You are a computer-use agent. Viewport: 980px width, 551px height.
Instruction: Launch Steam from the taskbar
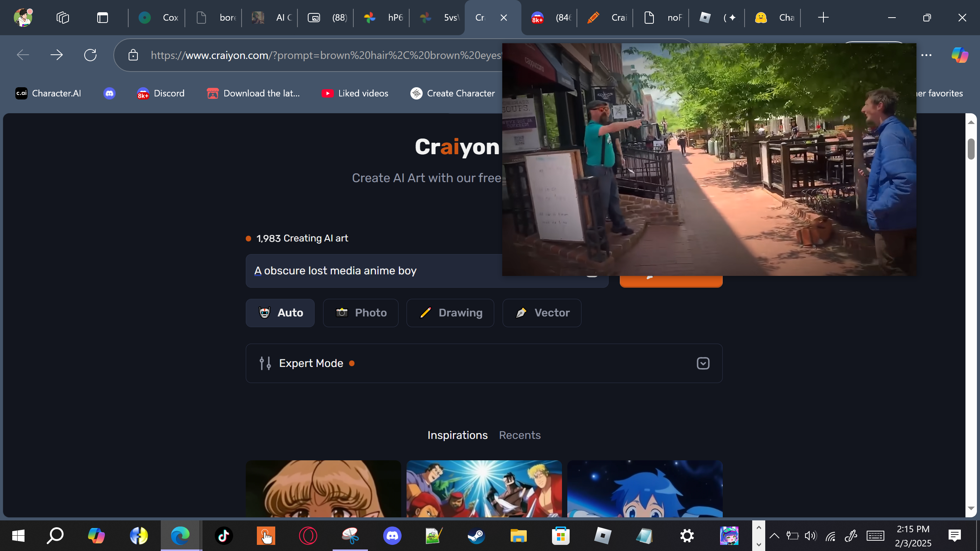476,536
